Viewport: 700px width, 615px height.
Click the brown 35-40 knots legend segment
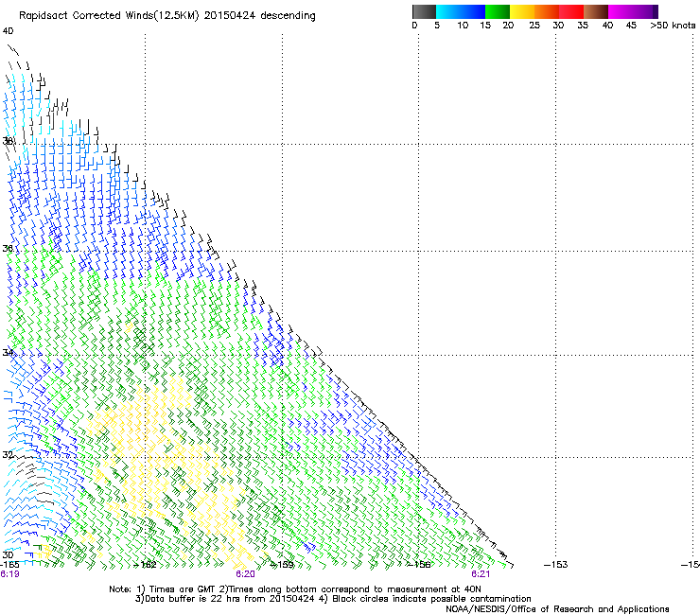pyautogui.click(x=596, y=11)
